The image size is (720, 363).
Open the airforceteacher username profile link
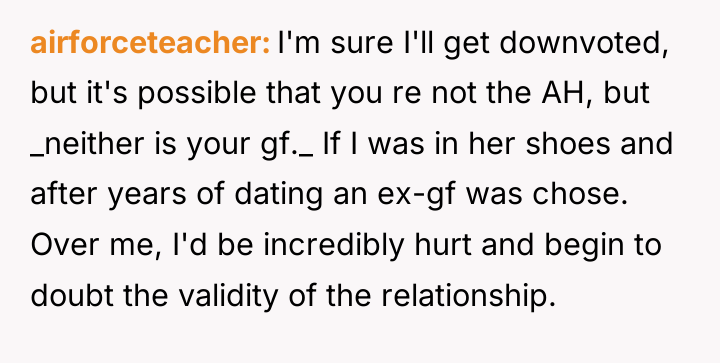(150, 44)
